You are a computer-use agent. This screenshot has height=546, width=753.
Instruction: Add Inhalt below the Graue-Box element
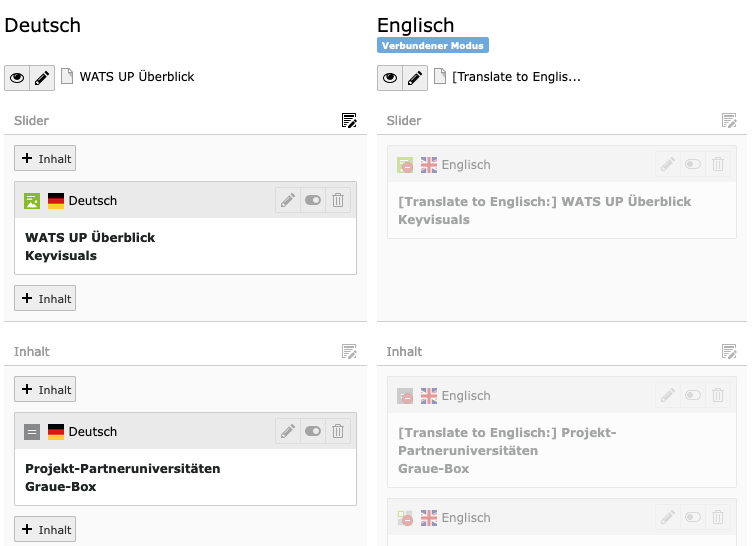coord(45,529)
